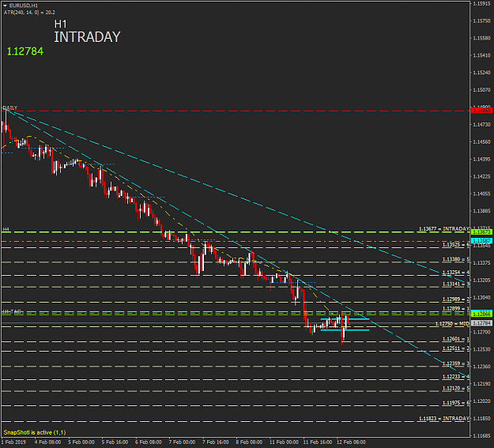Click the 8 Feb 08:00 time axis label
This screenshot has height=448, width=494.
pos(249,442)
